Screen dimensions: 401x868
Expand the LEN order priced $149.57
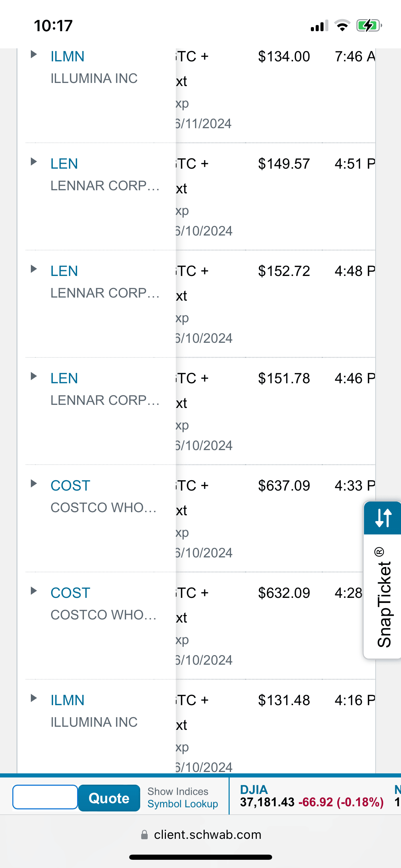(34, 161)
